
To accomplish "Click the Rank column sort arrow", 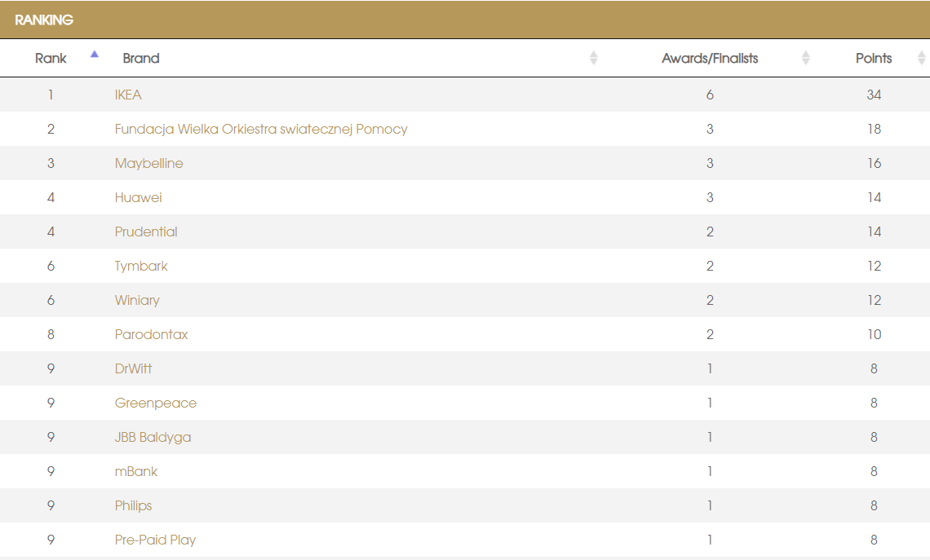I will point(95,55).
